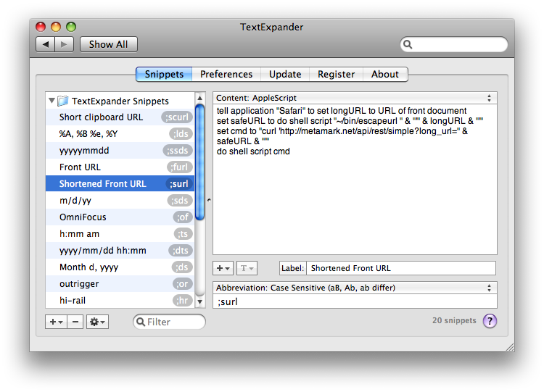
Task: Click into the AppleScript content editor
Action: [x=355, y=179]
